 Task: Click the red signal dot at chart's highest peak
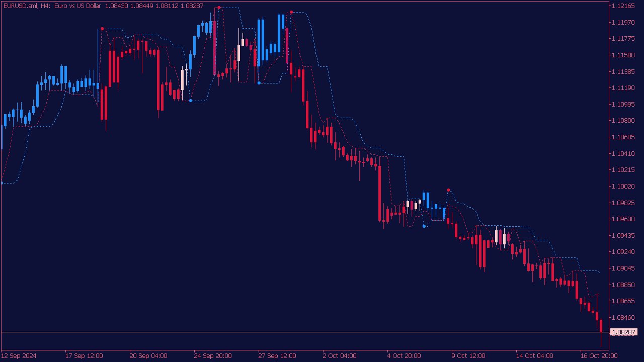[219, 8]
